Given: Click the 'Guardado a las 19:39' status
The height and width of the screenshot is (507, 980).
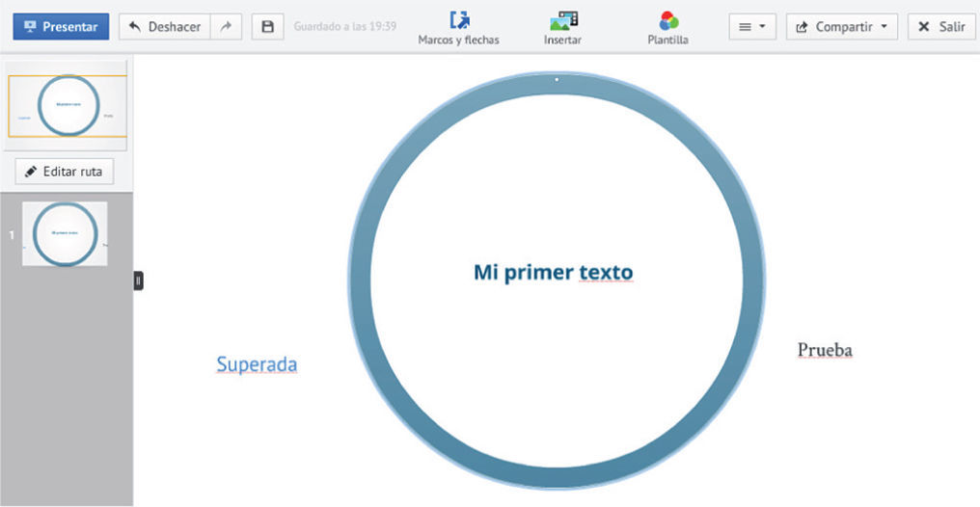Looking at the screenshot, I should pyautogui.click(x=344, y=27).
